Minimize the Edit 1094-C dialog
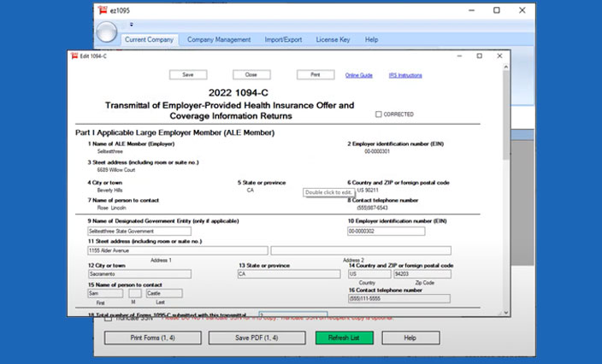The width and height of the screenshot is (602, 364). click(x=459, y=56)
